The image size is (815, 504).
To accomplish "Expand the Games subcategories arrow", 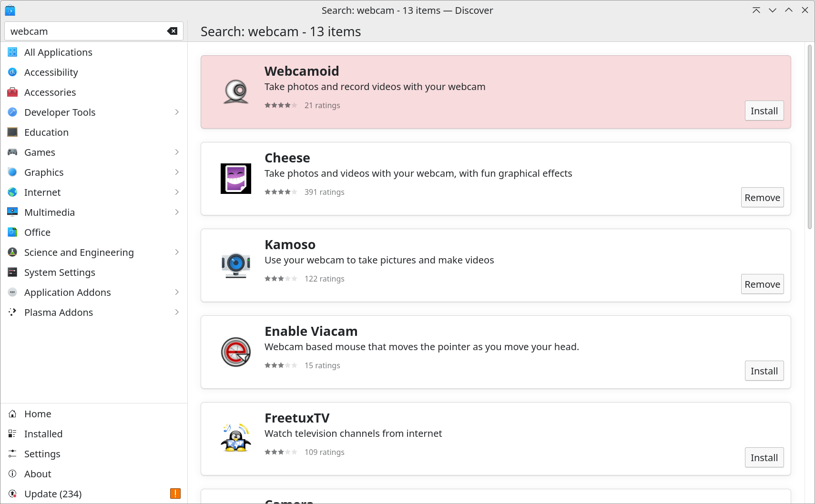I will pos(177,152).
